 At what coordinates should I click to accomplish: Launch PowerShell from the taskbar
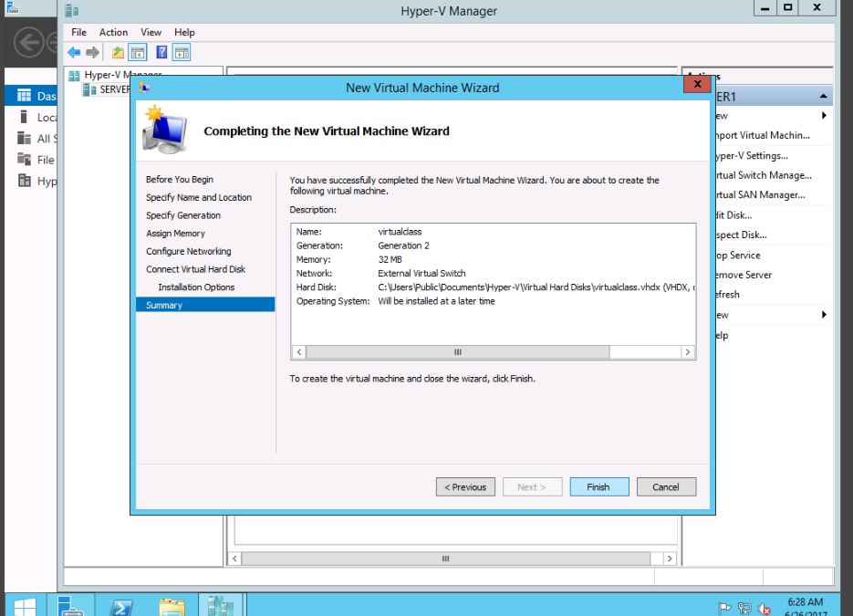tap(121, 606)
